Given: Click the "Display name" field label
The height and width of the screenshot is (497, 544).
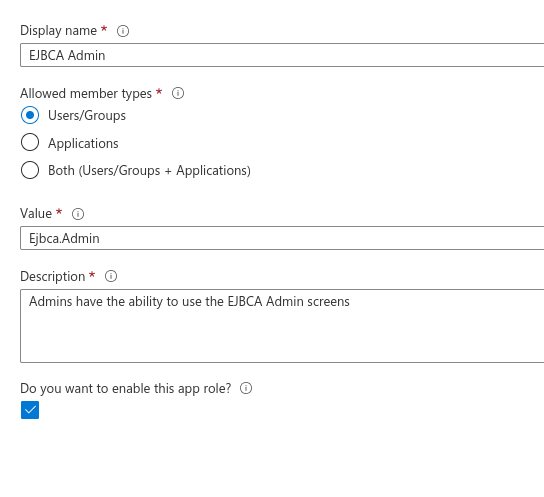Looking at the screenshot, I should [58, 31].
